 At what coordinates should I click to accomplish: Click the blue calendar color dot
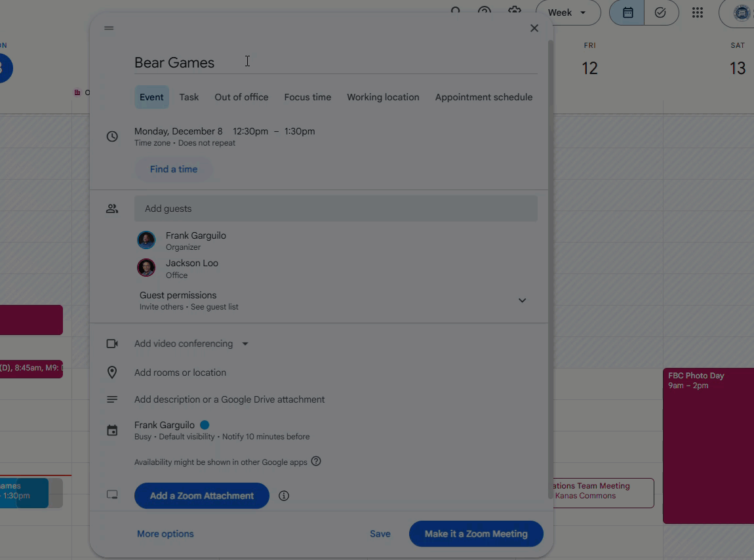[x=205, y=425]
